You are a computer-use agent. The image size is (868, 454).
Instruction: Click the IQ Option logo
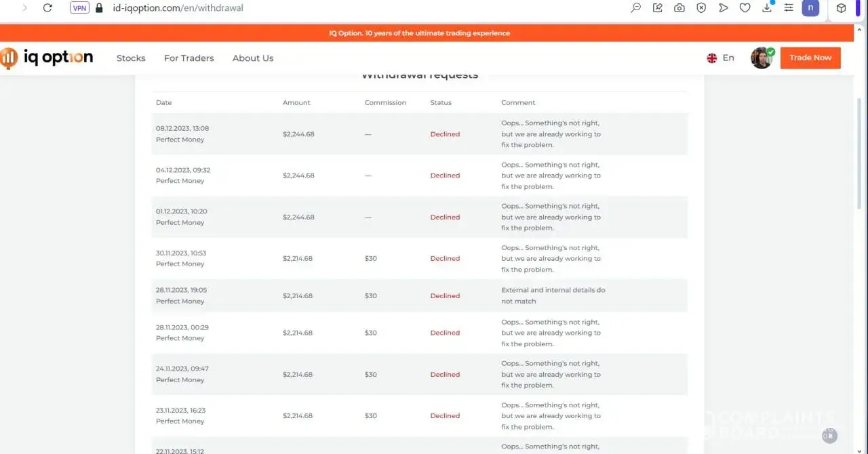coord(47,58)
